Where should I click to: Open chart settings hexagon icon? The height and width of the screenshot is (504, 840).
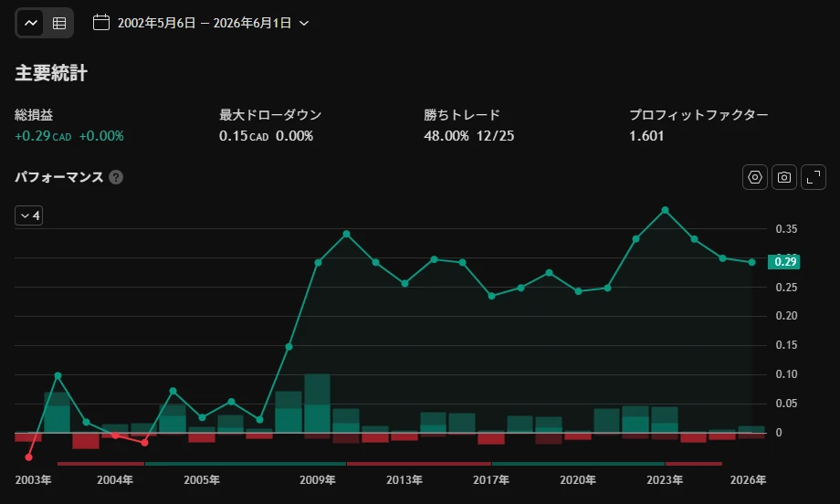(755, 177)
